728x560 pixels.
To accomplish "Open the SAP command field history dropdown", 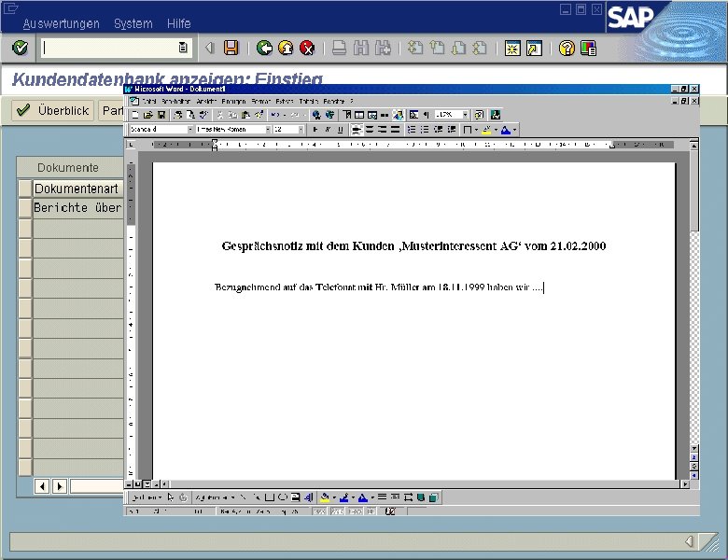I will [183, 48].
